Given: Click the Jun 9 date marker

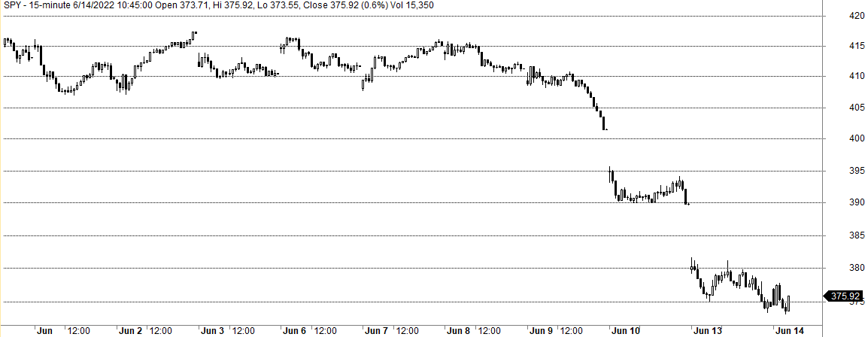Looking at the screenshot, I should tap(541, 330).
